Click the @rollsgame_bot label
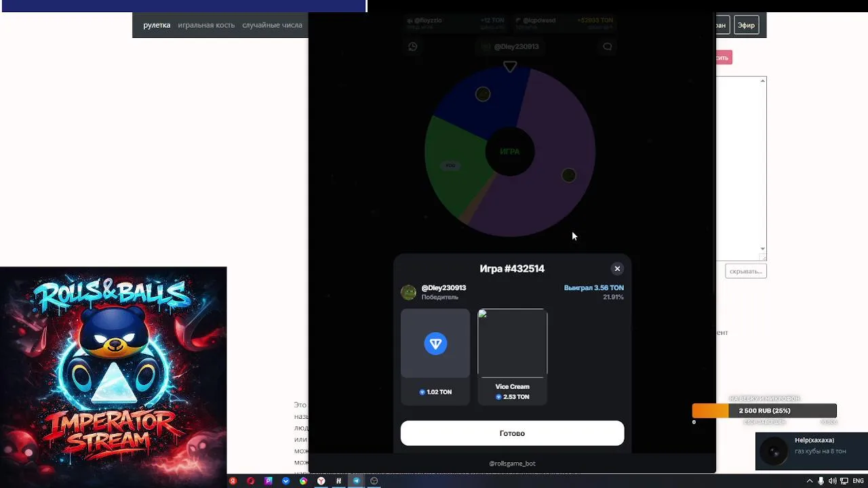The image size is (868, 488). 512,464
